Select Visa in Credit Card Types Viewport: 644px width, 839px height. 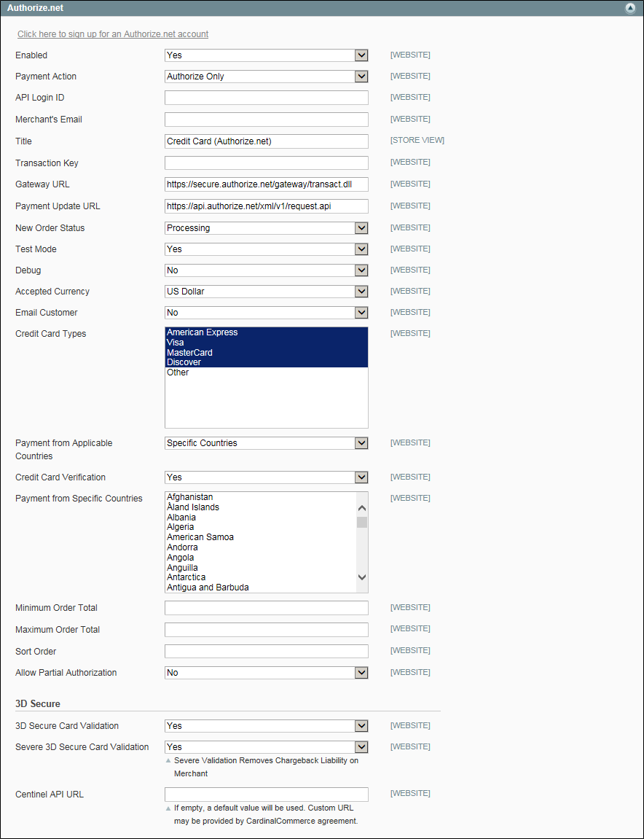point(267,343)
